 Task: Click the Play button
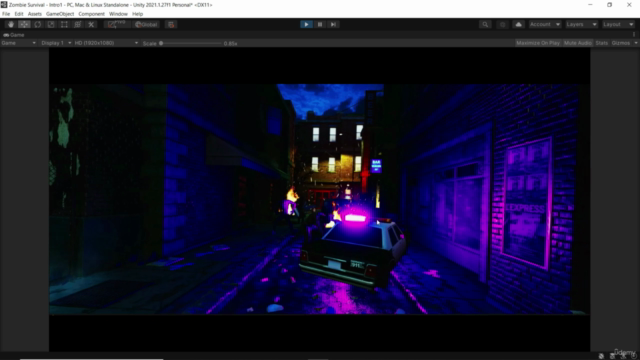(306, 24)
